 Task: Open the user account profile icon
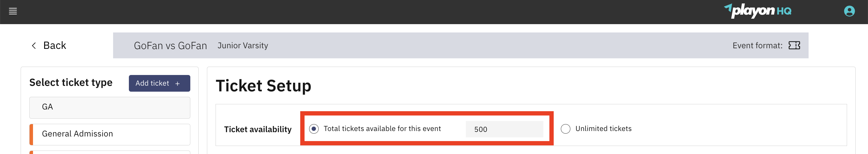pyautogui.click(x=849, y=11)
